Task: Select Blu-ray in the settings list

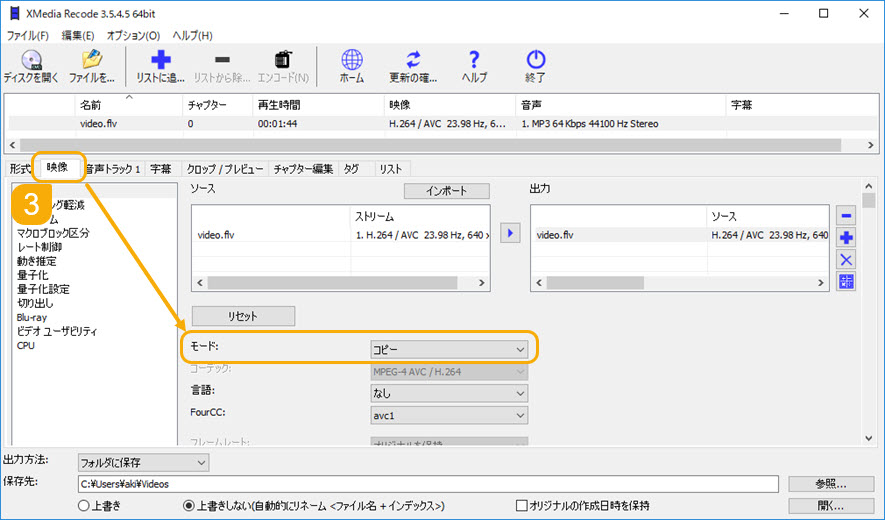Action: pos(32,317)
